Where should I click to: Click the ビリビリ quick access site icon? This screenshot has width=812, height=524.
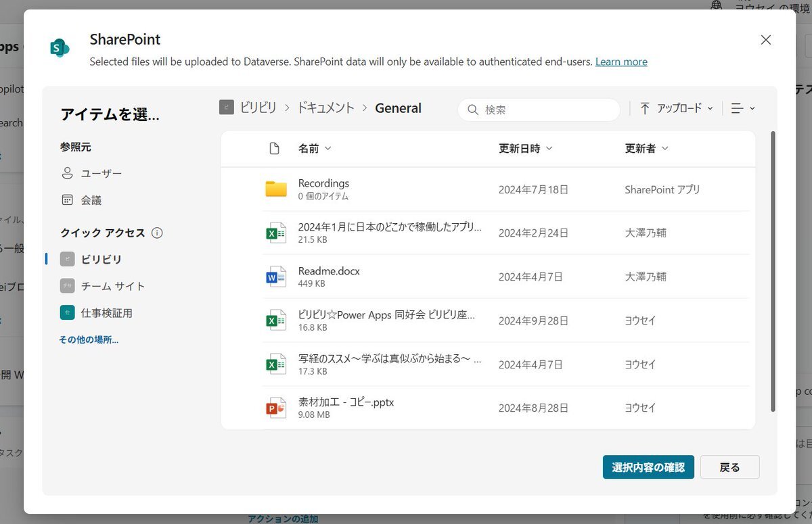[67, 259]
